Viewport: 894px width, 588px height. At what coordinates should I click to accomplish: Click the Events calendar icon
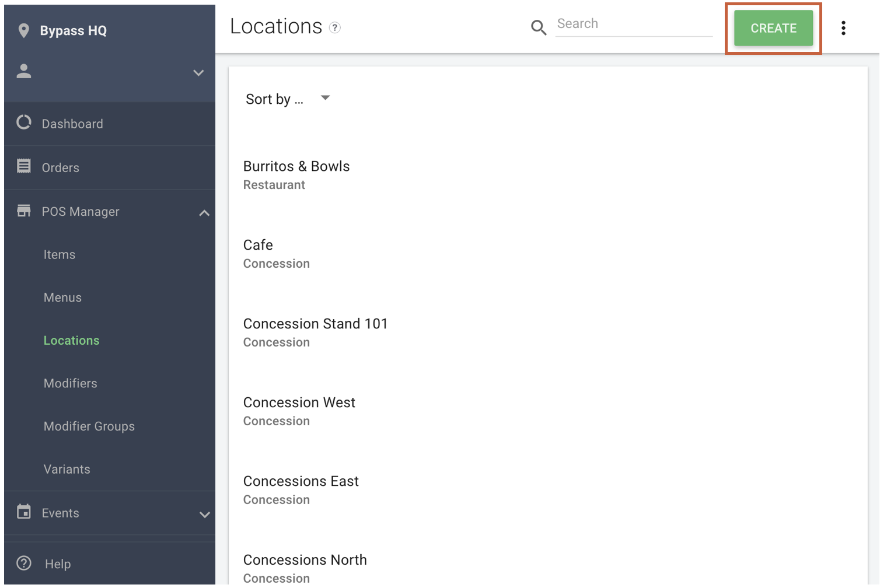tap(24, 512)
